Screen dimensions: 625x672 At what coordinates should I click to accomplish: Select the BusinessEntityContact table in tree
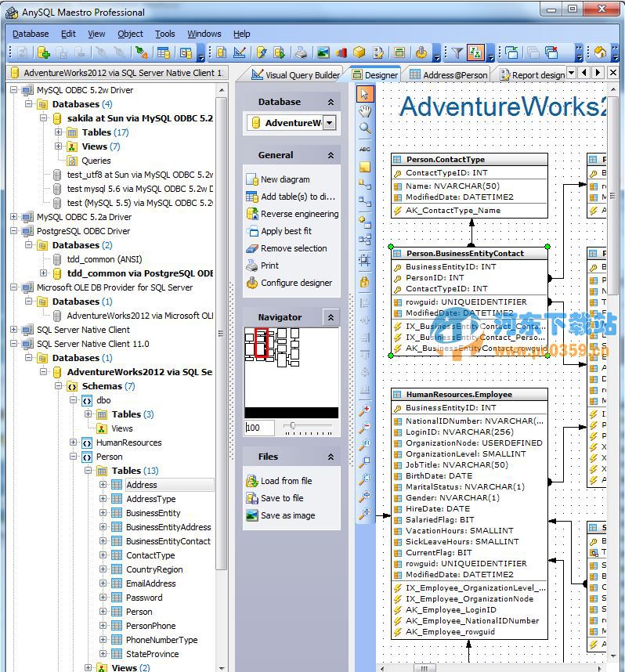coord(168,541)
